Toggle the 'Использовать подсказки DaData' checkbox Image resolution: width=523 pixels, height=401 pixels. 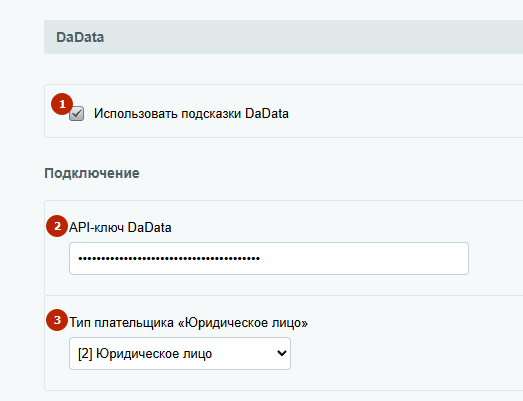tap(76, 114)
